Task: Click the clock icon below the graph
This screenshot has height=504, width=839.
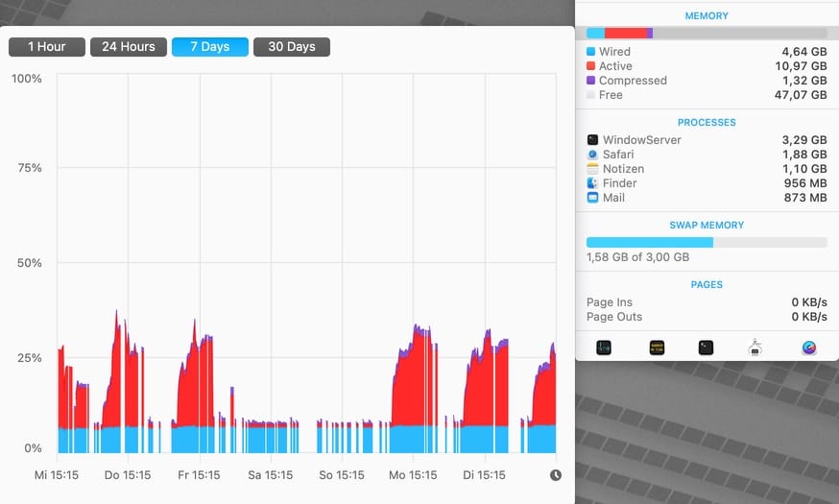Action: tap(556, 475)
